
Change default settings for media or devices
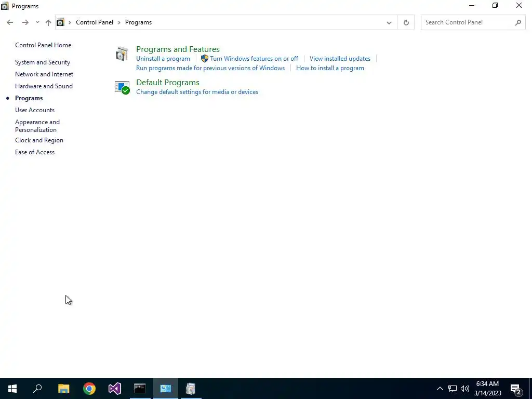point(197,92)
